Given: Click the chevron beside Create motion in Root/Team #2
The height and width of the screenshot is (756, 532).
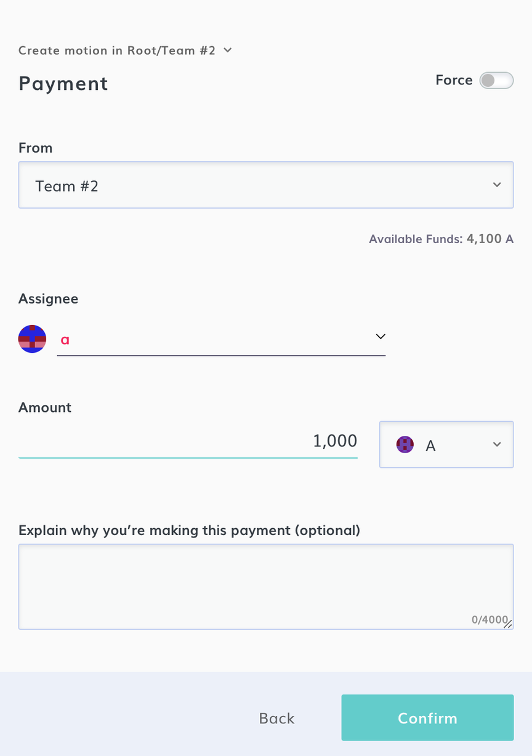Looking at the screenshot, I should click(x=228, y=50).
